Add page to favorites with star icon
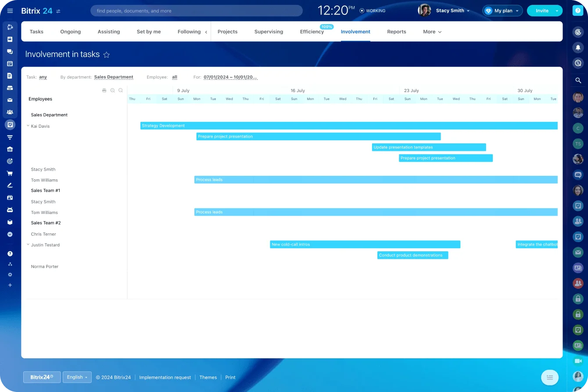This screenshot has width=588, height=392. click(106, 55)
